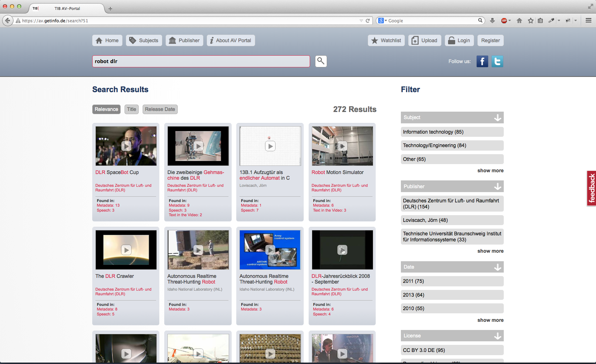This screenshot has width=596, height=364.
Task: Filter by Technology/Engineering (84)
Action: coord(452,145)
